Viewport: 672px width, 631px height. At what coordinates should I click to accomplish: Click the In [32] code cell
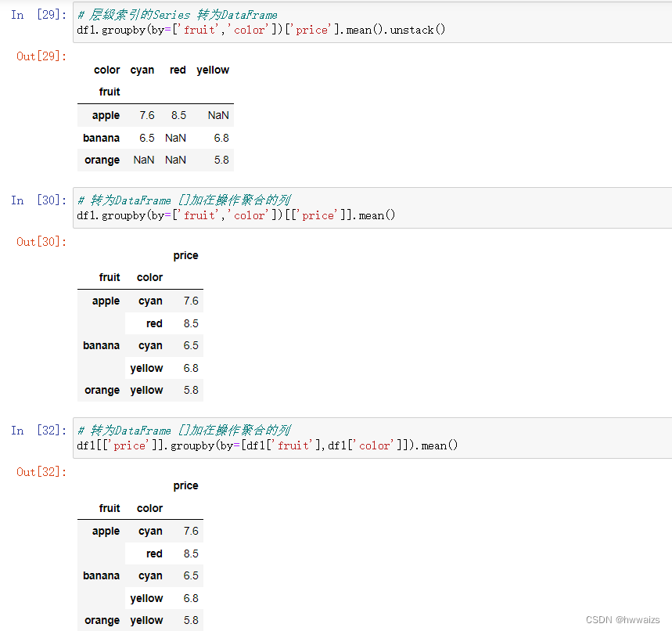click(372, 438)
